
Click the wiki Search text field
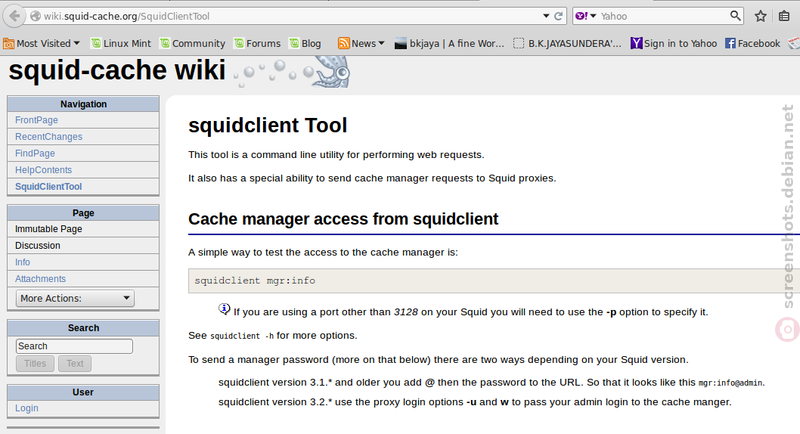click(x=74, y=346)
